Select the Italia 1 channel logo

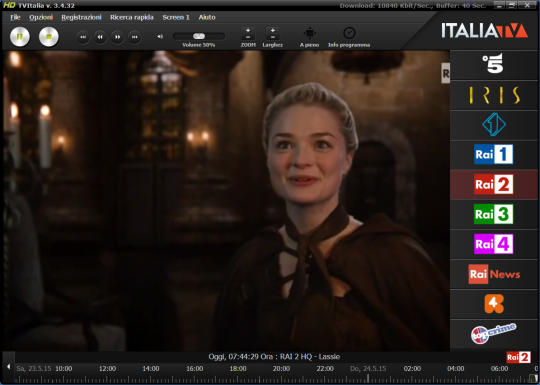click(x=494, y=125)
